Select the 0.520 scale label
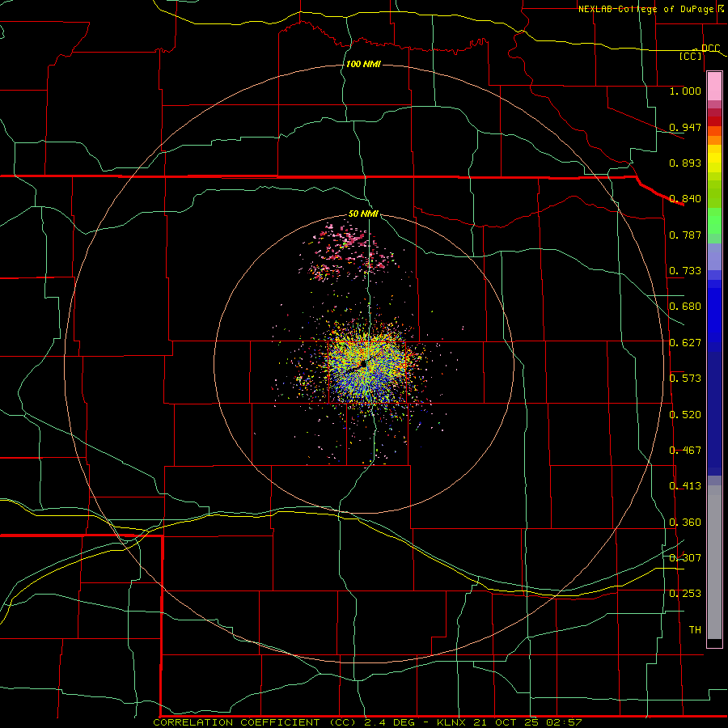 click(685, 415)
